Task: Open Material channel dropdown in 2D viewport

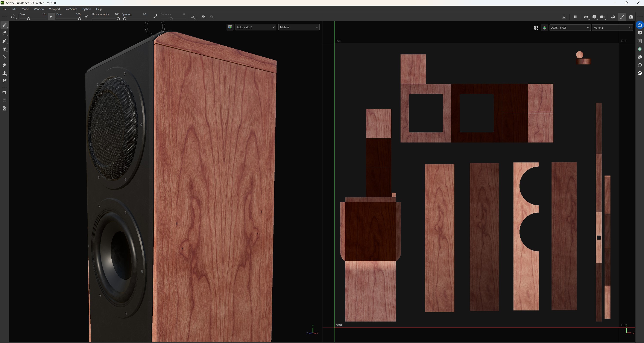Action: (612, 27)
